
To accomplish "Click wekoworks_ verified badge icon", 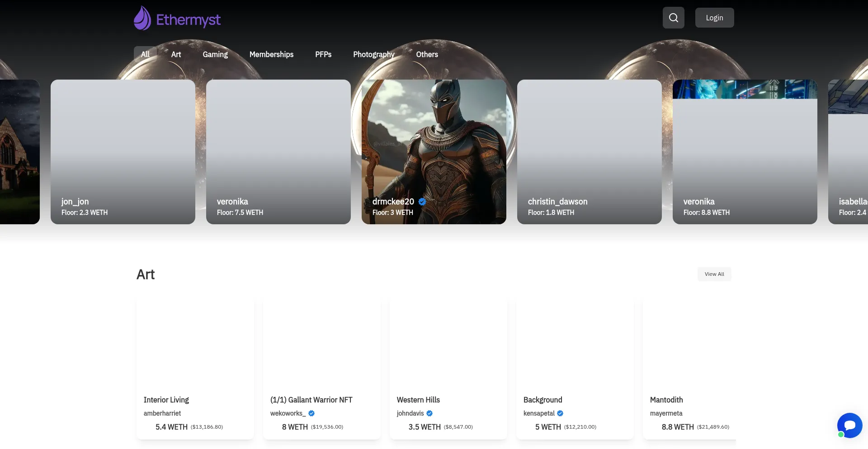I will (x=311, y=413).
